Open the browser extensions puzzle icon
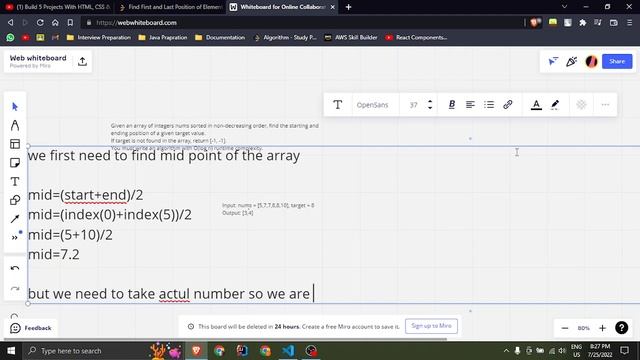640x360 pixels. pos(582,22)
